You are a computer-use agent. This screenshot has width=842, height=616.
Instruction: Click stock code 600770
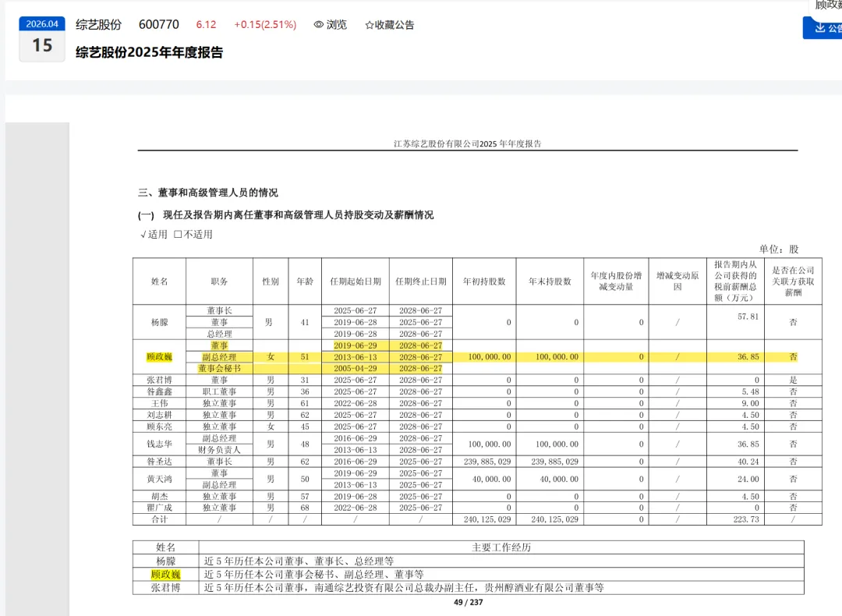(159, 25)
